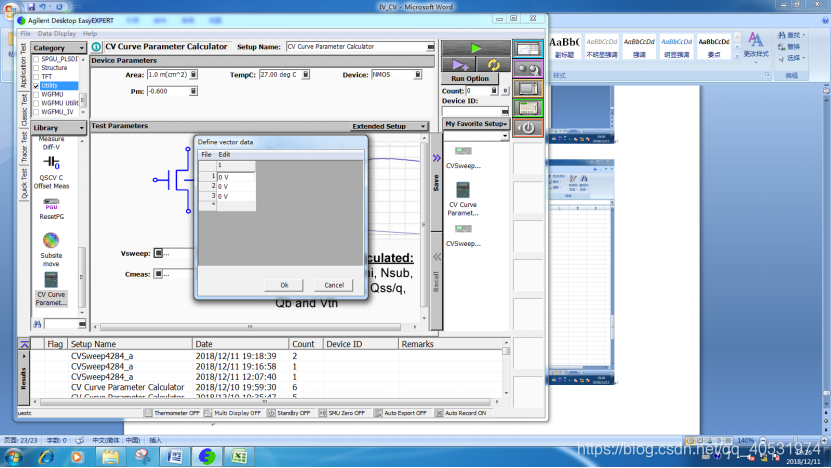Open Vsweep vector data grid icon
This screenshot has height=468, width=831.
point(158,253)
